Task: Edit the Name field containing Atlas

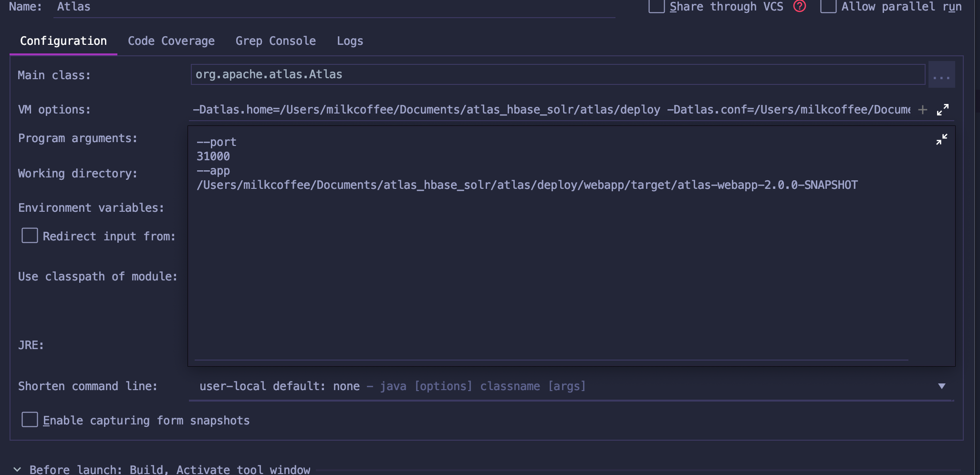Action: [x=334, y=7]
